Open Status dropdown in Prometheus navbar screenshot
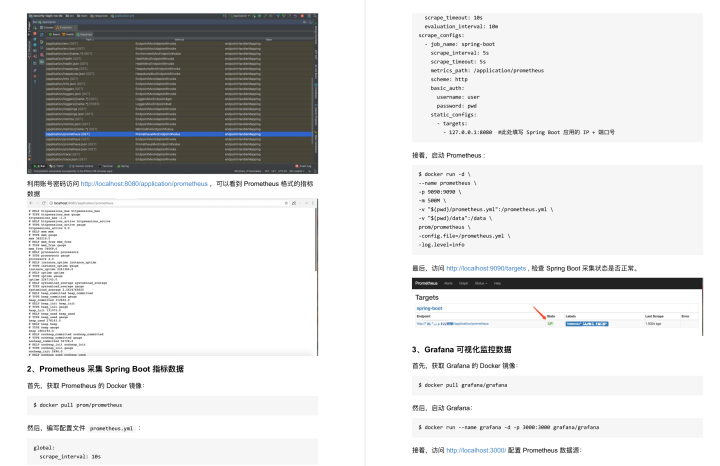The image size is (720, 466). coord(481,283)
